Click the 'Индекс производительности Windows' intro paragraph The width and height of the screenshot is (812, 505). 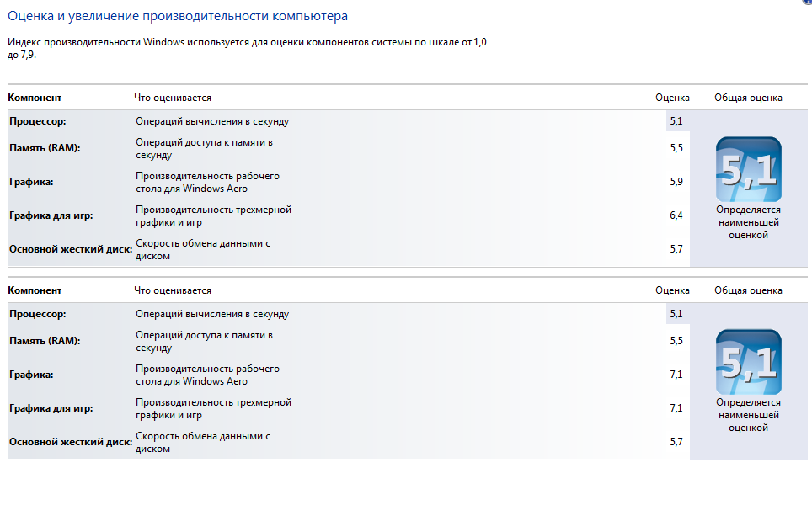tap(247, 47)
